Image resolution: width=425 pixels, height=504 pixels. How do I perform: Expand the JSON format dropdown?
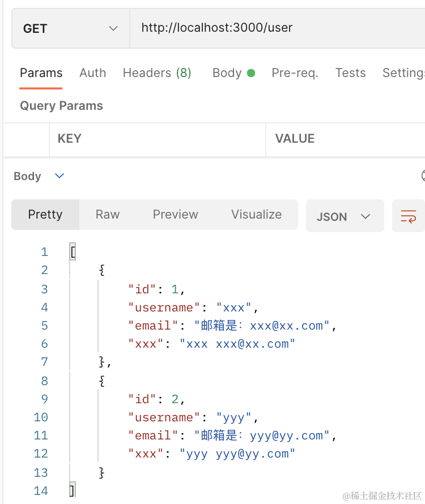(x=344, y=216)
